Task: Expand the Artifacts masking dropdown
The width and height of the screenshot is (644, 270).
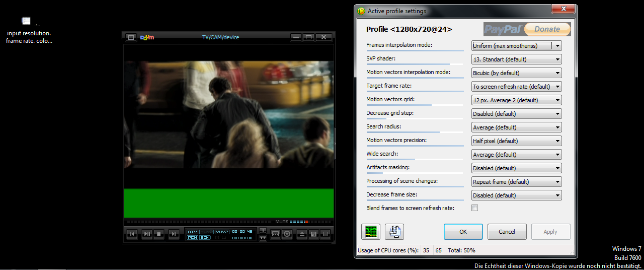Action: 516,168
